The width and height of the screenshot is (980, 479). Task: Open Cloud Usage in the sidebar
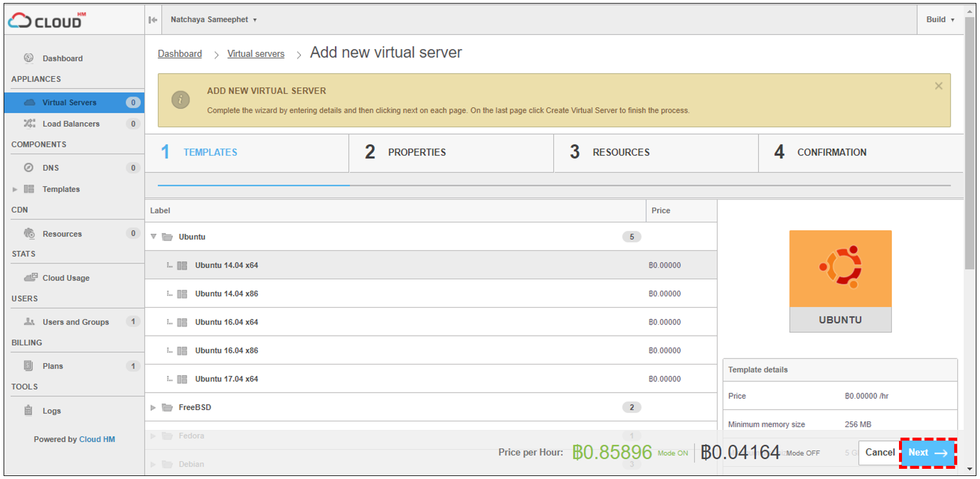tap(74, 278)
